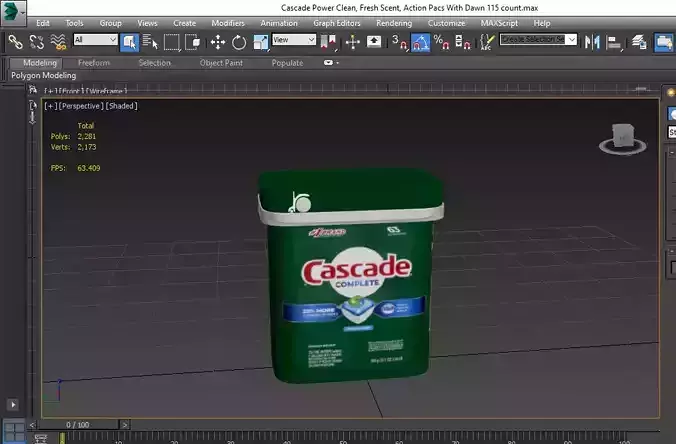Open the Modifiers menu

[x=228, y=23]
